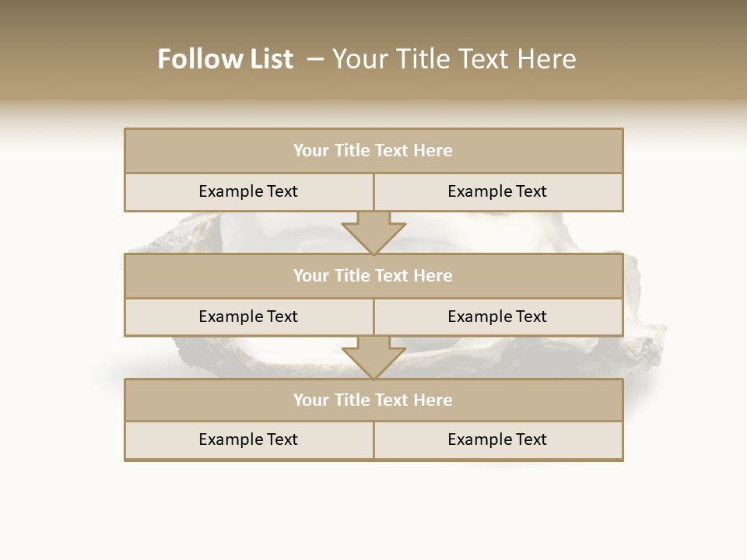Click the dash separator in the slide heading
The width and height of the screenshot is (747, 560).
315,59
